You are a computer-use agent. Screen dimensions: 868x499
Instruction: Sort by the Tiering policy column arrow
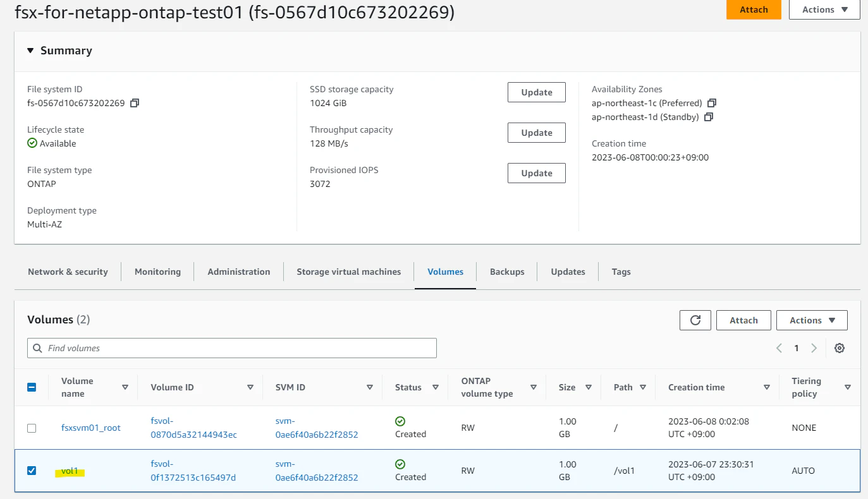(848, 387)
